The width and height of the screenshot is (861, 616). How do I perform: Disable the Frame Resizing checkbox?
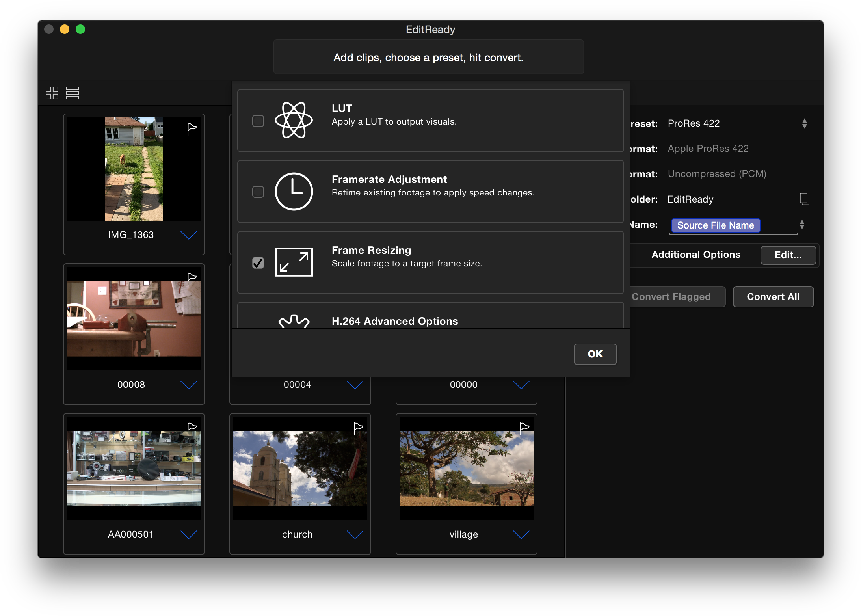258,262
